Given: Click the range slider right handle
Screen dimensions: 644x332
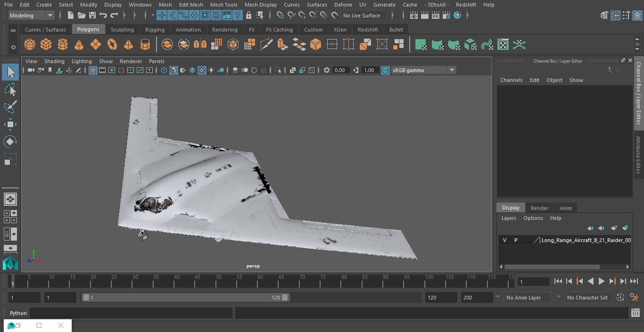Looking at the screenshot, I should (x=285, y=298).
